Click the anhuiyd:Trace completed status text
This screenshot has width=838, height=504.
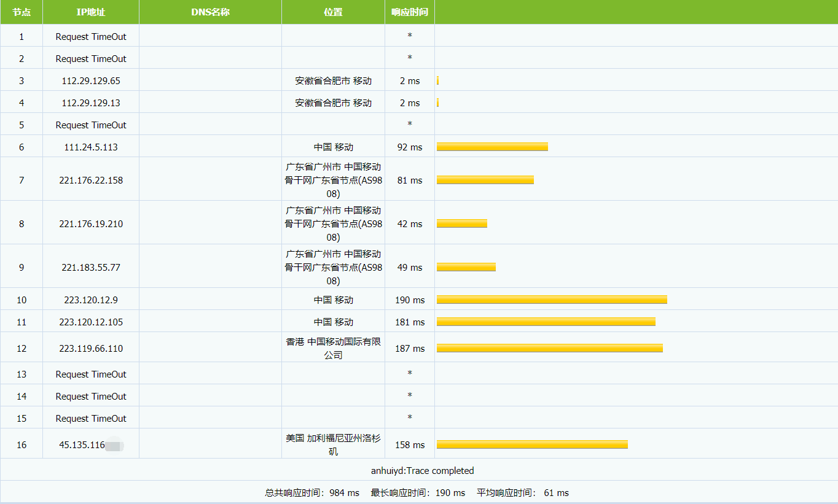[422, 471]
